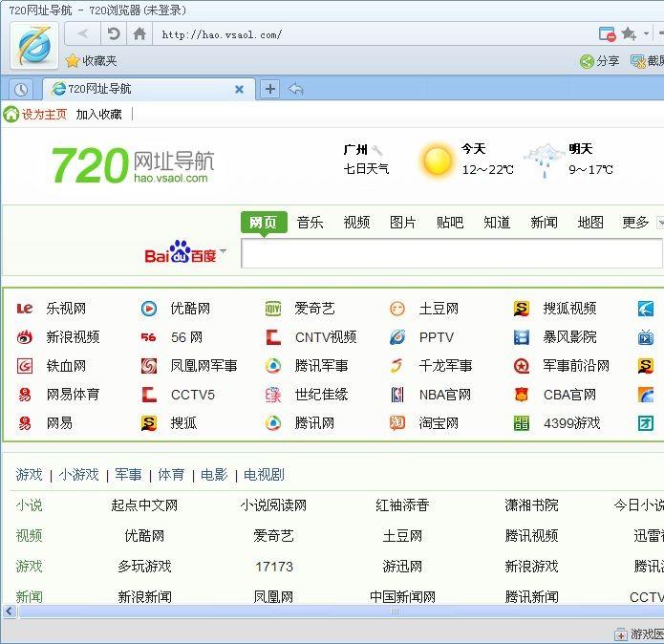Click the 设为主页 link
Screen dimensions: 664x644
44,115
